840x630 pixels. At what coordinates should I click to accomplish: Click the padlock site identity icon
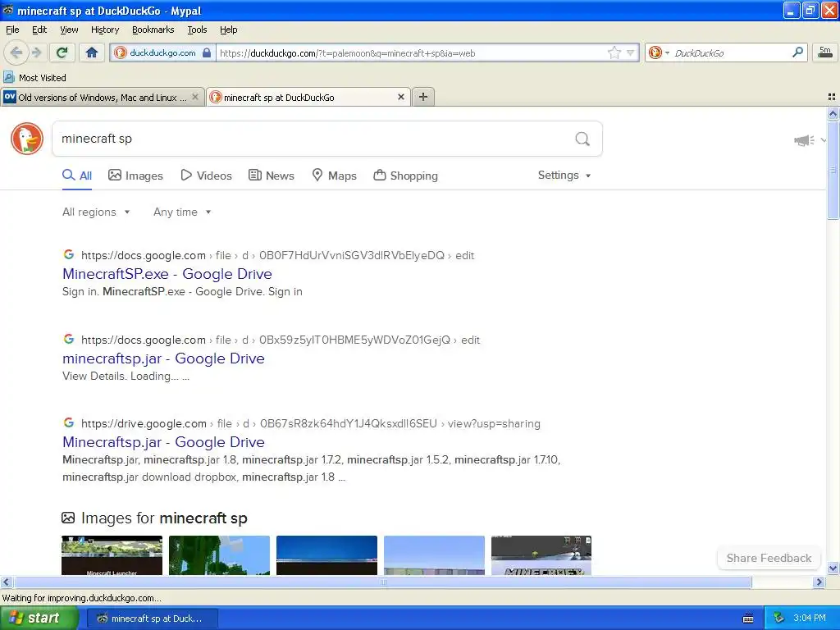206,52
